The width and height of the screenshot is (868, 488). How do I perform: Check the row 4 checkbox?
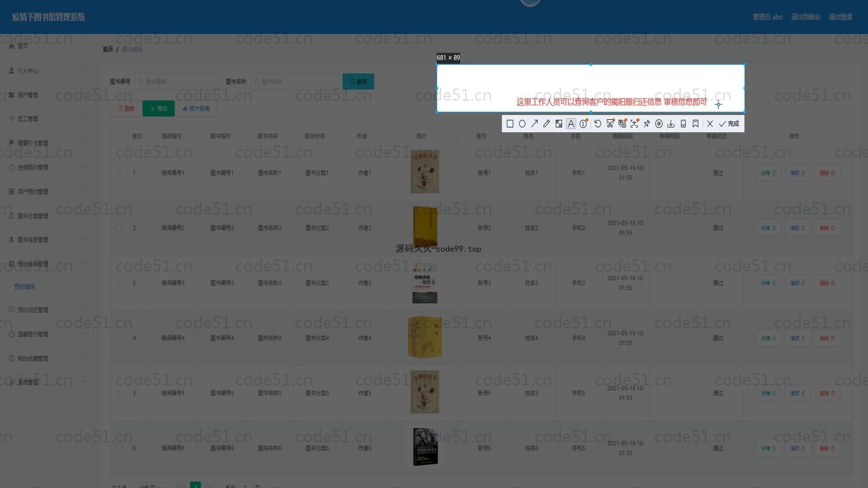coord(119,338)
